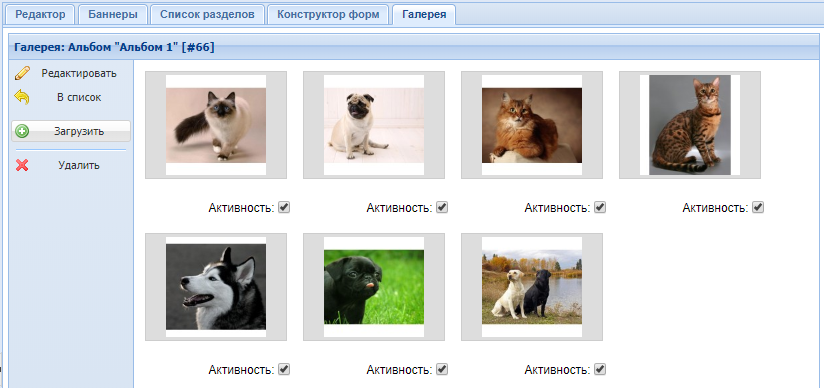Select the two labradors by lake thumbnail
Screen dimensions: 824x388
(532, 287)
